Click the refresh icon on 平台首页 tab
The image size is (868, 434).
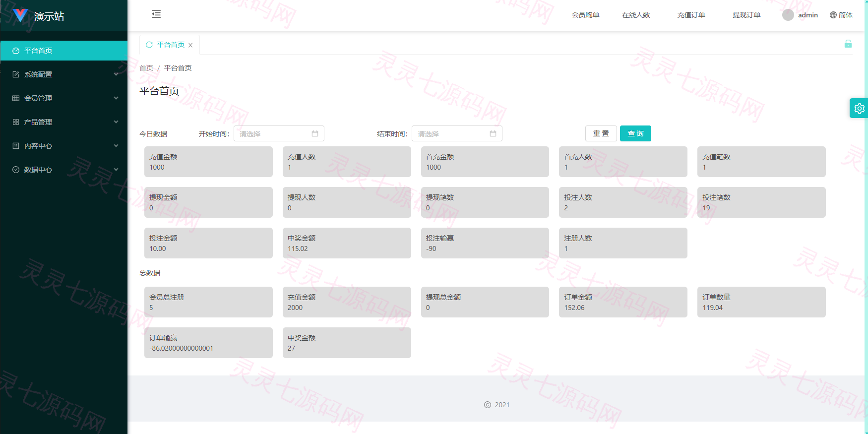pyautogui.click(x=149, y=45)
